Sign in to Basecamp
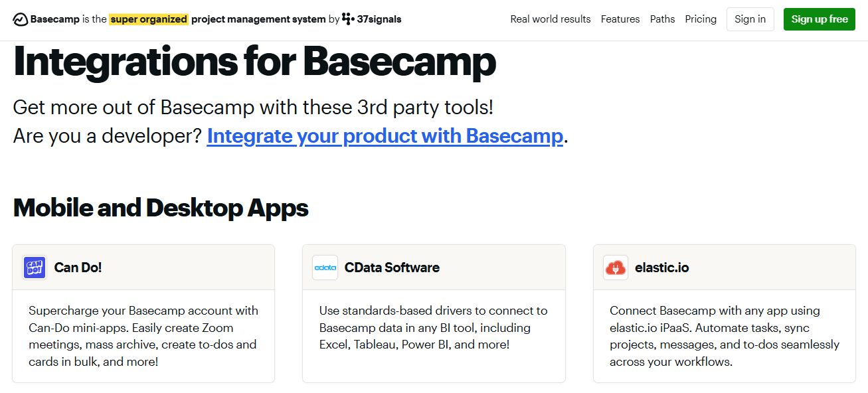 click(750, 19)
